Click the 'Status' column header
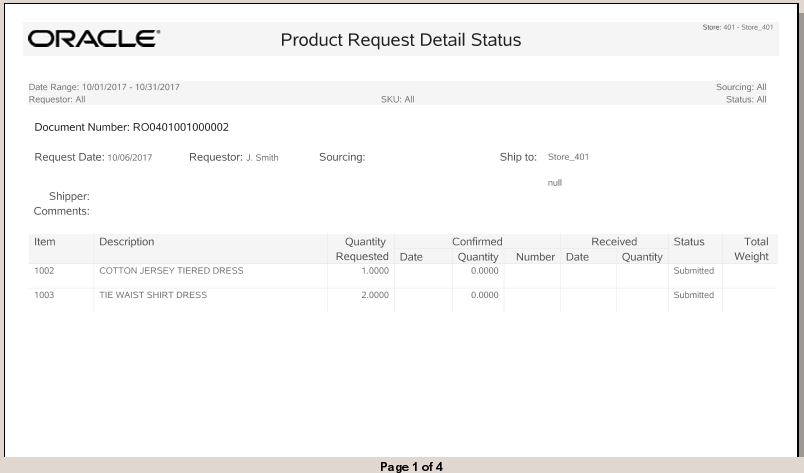Image resolution: width=804 pixels, height=473 pixels. (689, 242)
